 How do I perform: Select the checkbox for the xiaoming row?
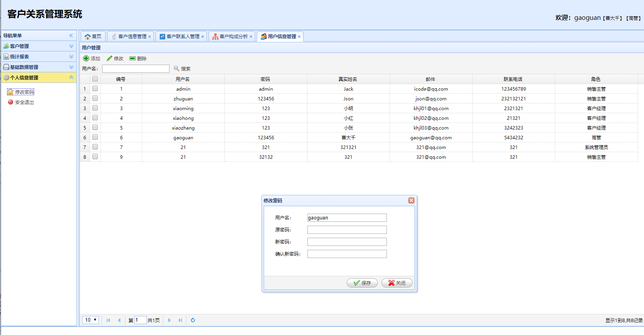pos(95,108)
